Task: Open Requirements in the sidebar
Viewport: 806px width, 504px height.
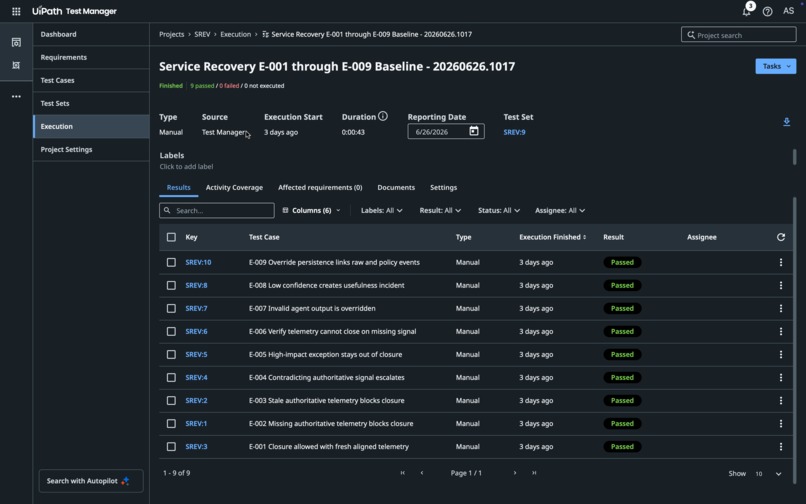Action: [x=91, y=57]
